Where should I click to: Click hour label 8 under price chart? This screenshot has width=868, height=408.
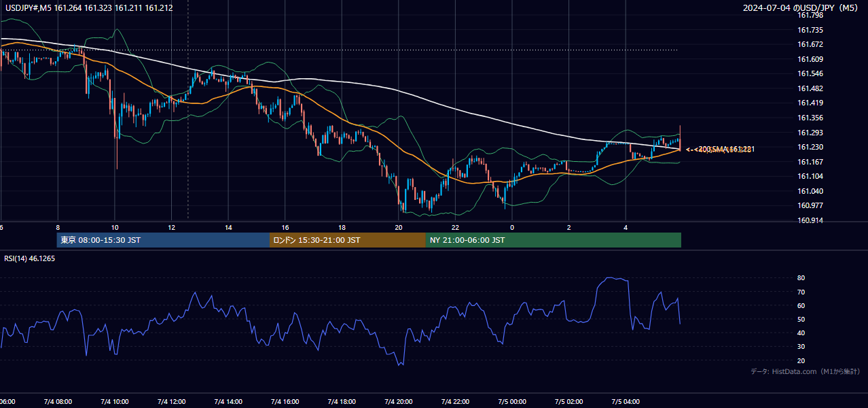click(58, 227)
